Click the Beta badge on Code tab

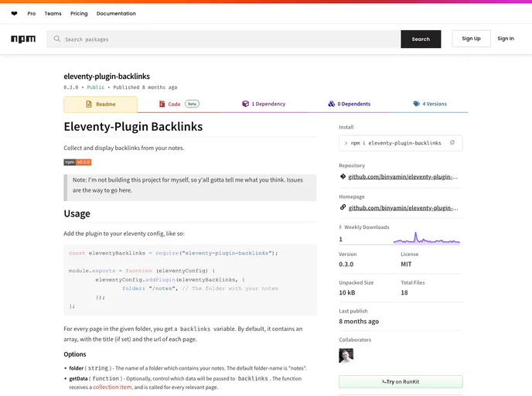(x=192, y=104)
